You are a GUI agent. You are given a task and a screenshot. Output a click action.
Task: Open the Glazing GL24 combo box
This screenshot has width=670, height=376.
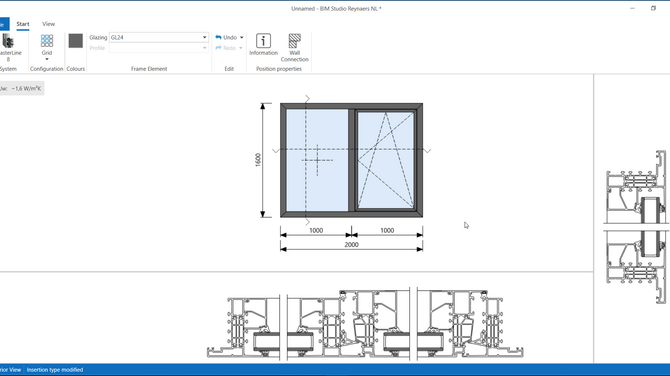[159, 38]
